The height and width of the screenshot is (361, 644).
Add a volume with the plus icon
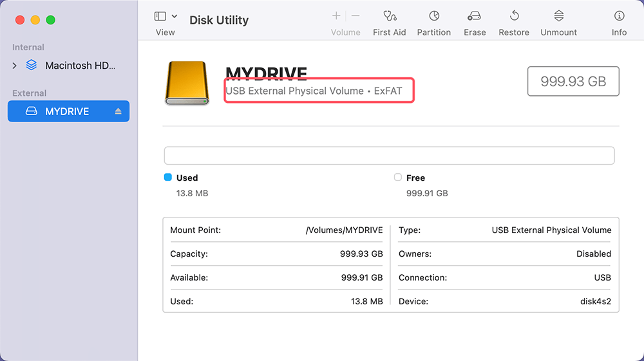[336, 16]
